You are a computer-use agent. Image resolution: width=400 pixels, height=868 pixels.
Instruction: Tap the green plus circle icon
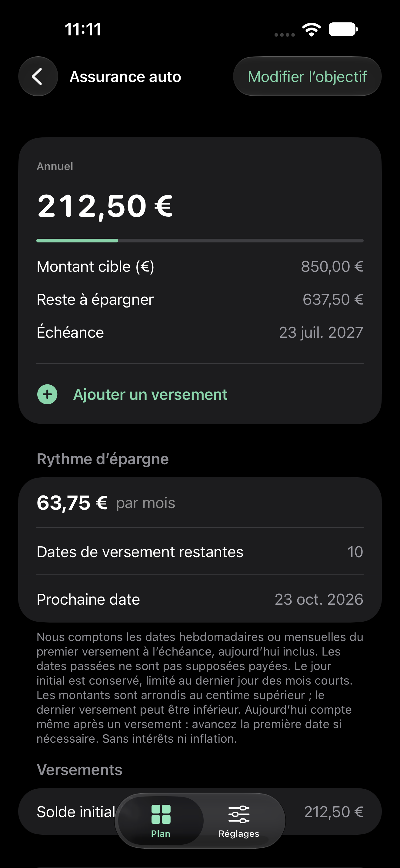[47, 394]
